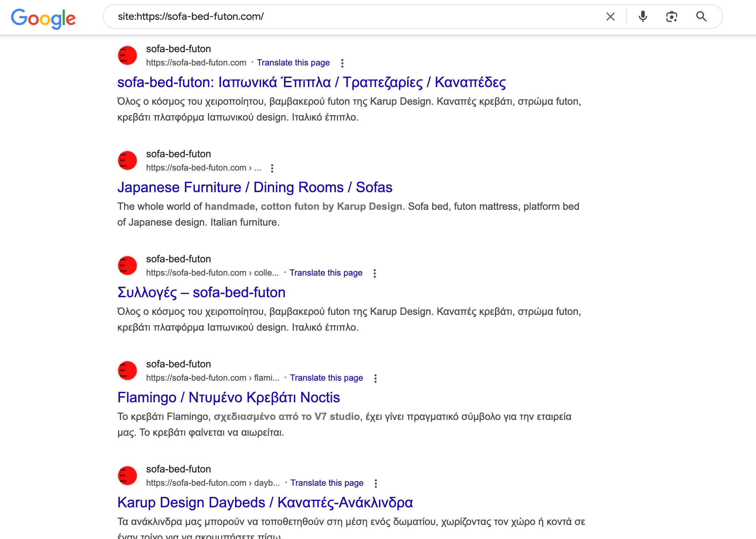
Task: Clear the search query with X
Action: (x=610, y=17)
